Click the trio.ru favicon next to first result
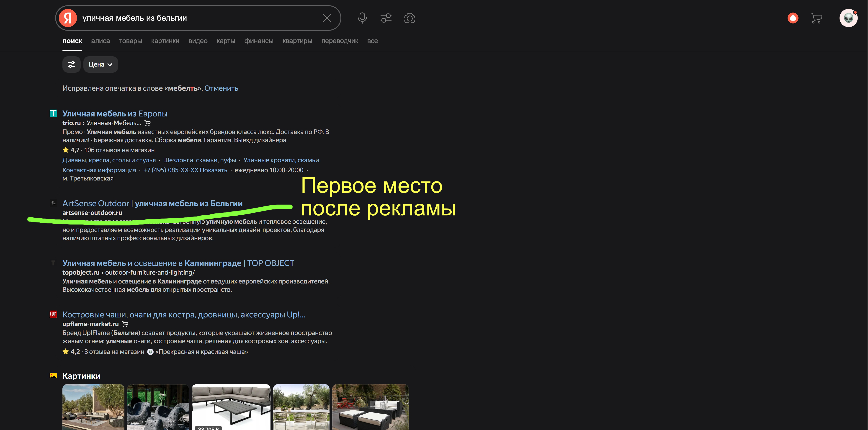868x430 pixels. click(53, 113)
